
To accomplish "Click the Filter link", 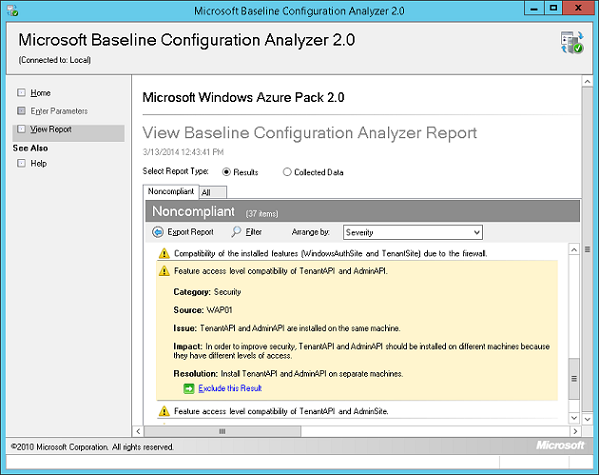I will click(x=254, y=232).
